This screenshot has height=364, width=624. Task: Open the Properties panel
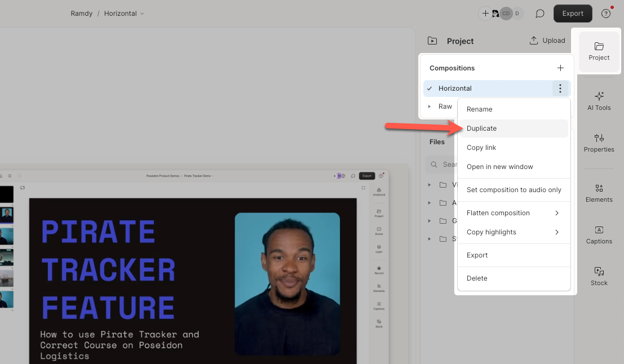599,143
